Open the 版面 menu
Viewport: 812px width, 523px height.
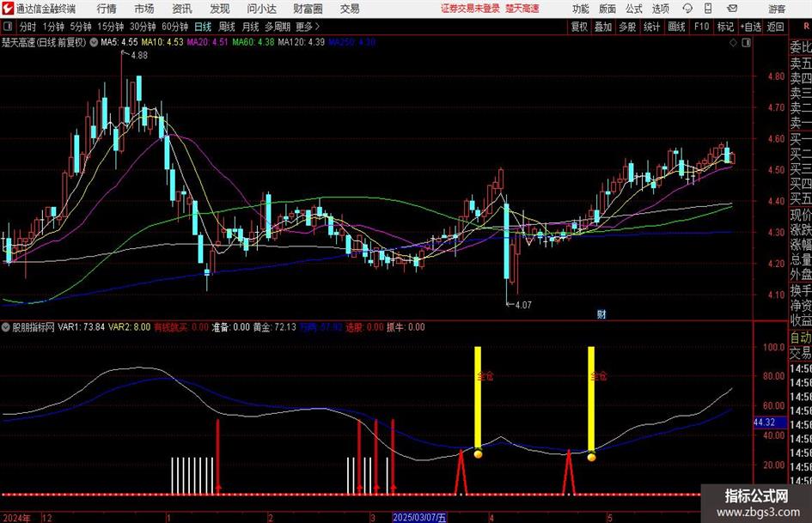[607, 9]
